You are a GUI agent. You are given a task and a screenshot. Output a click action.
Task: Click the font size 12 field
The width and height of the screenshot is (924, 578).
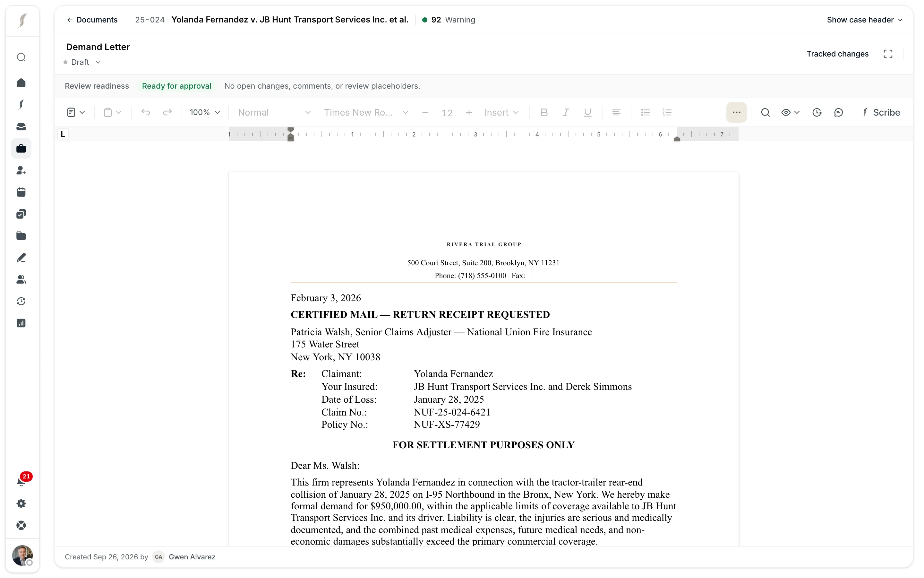[447, 113]
